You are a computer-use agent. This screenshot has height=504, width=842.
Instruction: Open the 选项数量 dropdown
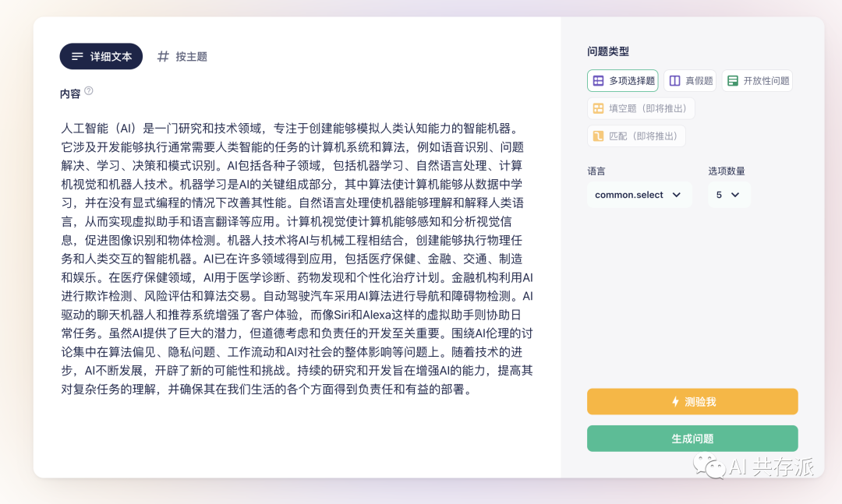coord(729,195)
